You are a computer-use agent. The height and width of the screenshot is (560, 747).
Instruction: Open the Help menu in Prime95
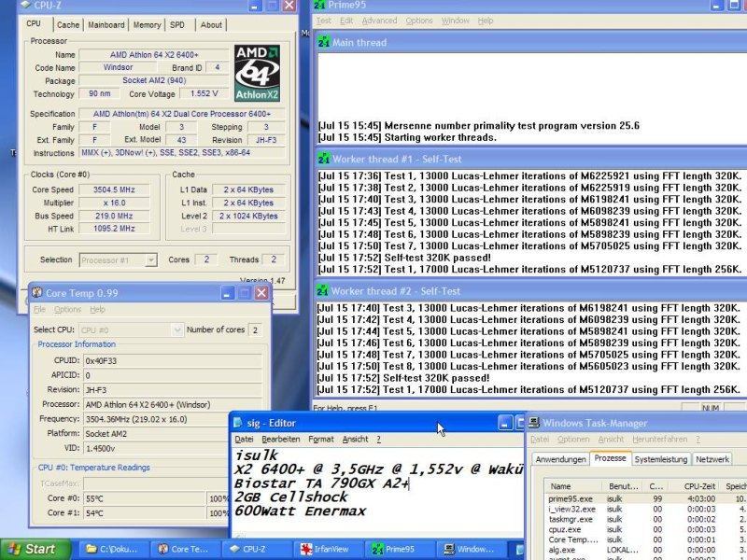(x=486, y=21)
